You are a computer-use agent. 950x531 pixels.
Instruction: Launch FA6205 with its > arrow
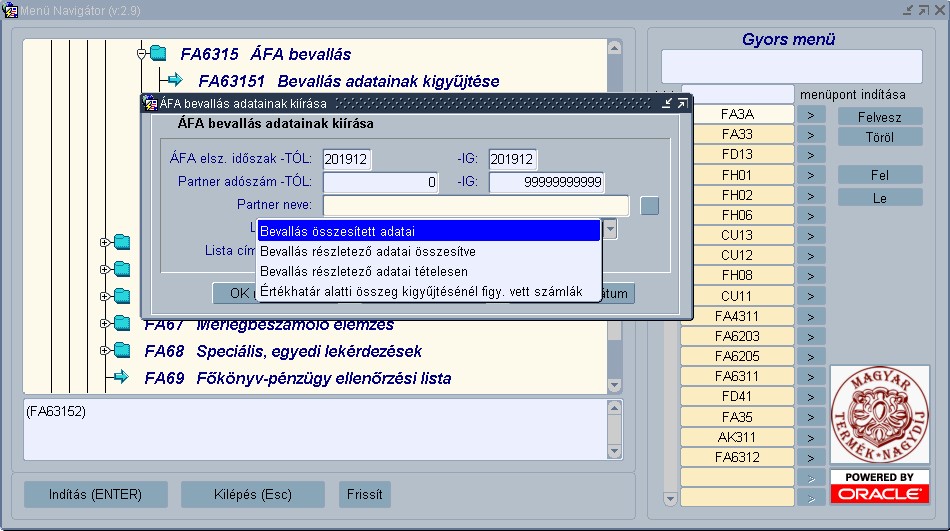[x=811, y=356]
